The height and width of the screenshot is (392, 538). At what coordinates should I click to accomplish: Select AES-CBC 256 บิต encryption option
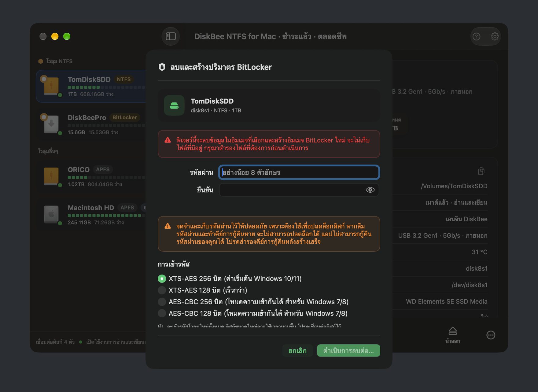pyautogui.click(x=162, y=302)
